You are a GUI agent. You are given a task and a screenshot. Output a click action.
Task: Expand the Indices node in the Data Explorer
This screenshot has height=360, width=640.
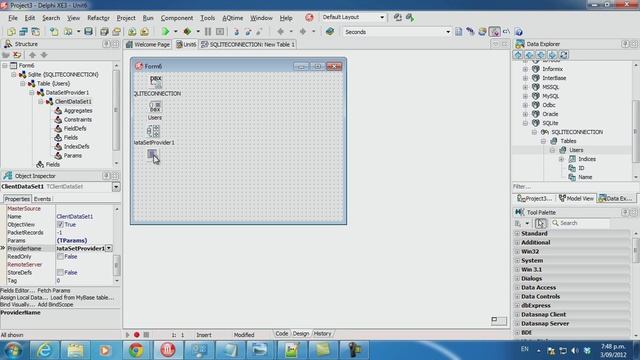[561, 159]
